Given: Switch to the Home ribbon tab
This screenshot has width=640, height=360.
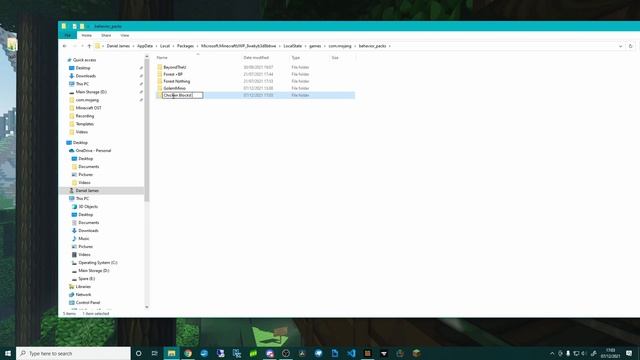Looking at the screenshot, I should click(x=87, y=36).
